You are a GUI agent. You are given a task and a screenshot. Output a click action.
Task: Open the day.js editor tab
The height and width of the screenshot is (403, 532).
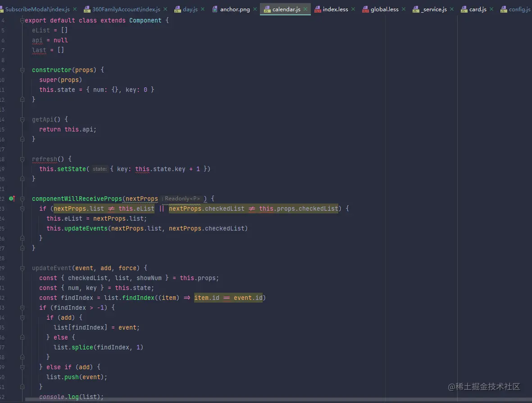tap(190, 9)
